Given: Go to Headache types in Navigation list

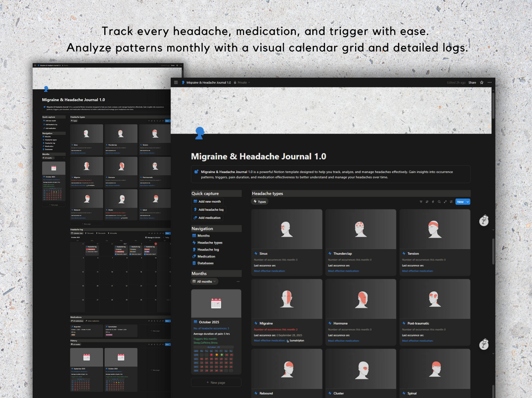Looking at the screenshot, I should 208,242.
